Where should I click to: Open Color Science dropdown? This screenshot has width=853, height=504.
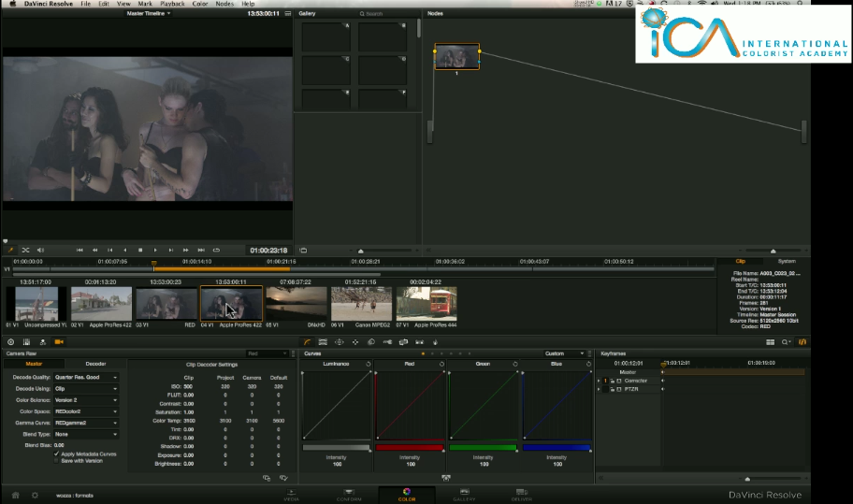86,400
